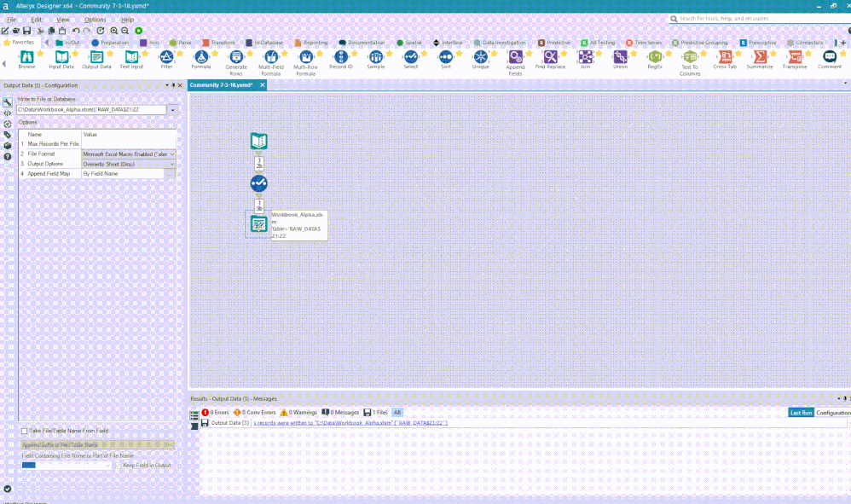The height and width of the screenshot is (504, 851).
Task: Open the Help menu
Action: [x=128, y=20]
